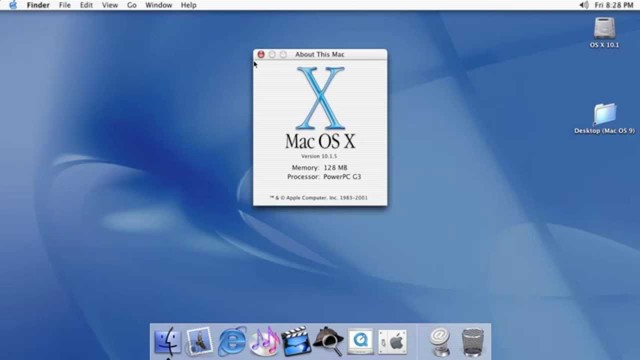Open iMovie clapperboard icon in Dock
The width and height of the screenshot is (640, 360).
pyautogui.click(x=296, y=341)
